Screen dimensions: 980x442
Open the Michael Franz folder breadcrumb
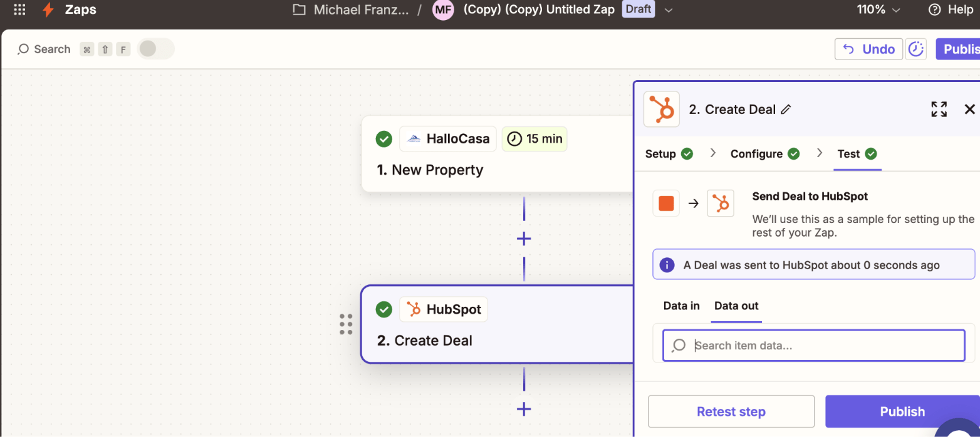[x=351, y=9]
